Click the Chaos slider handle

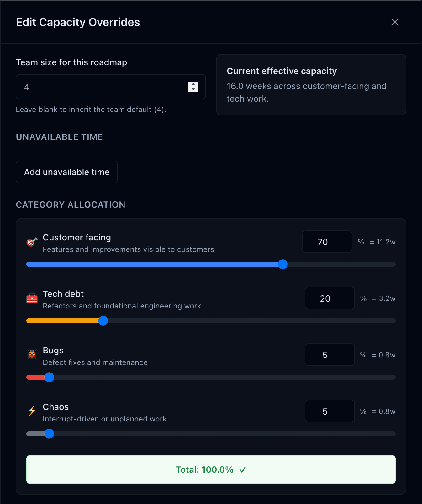(49, 434)
